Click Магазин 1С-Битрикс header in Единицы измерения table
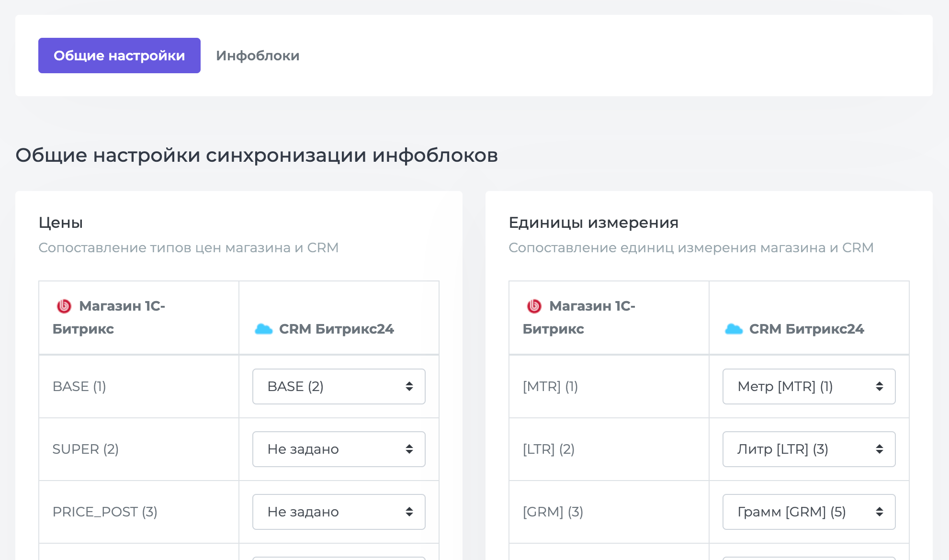This screenshot has width=949, height=560. 579,317
